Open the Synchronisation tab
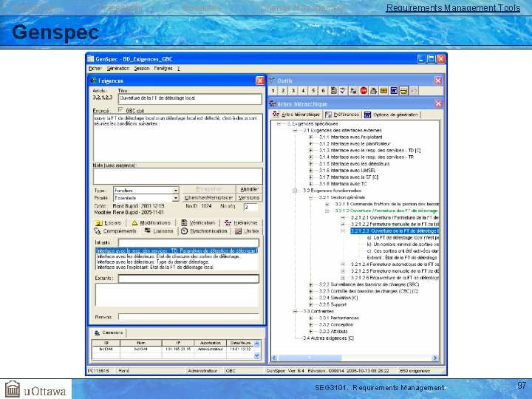 (205, 231)
